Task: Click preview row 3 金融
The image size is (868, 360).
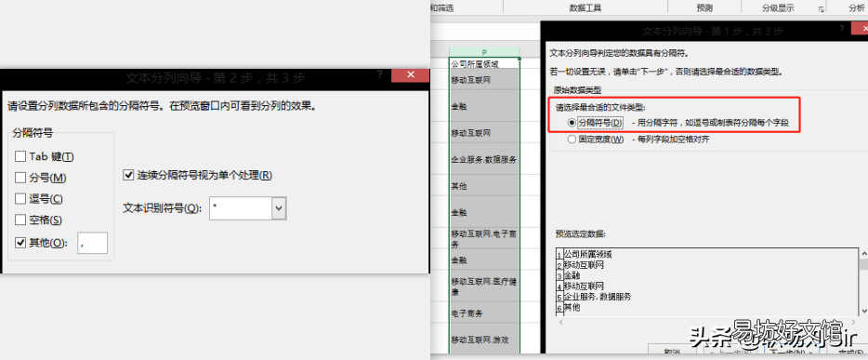Action: [x=572, y=275]
